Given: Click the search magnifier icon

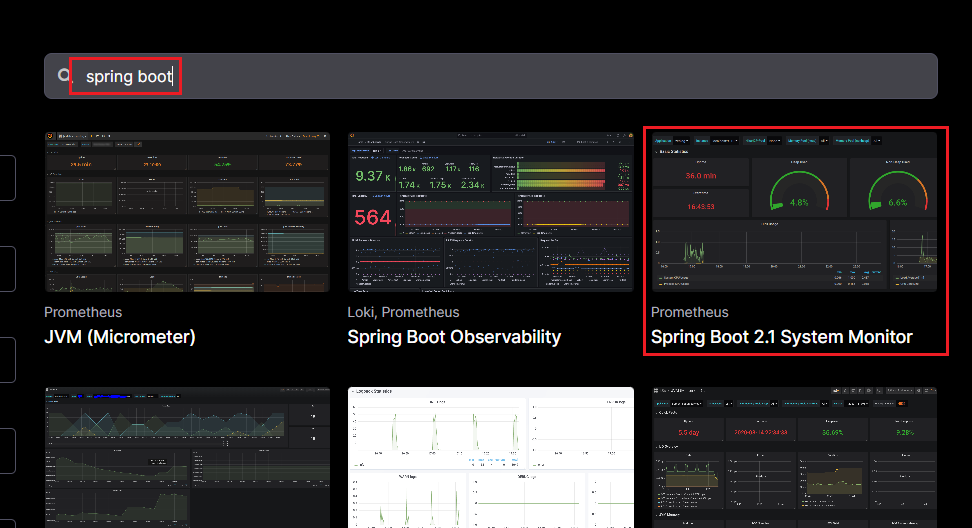Looking at the screenshot, I should click(64, 76).
